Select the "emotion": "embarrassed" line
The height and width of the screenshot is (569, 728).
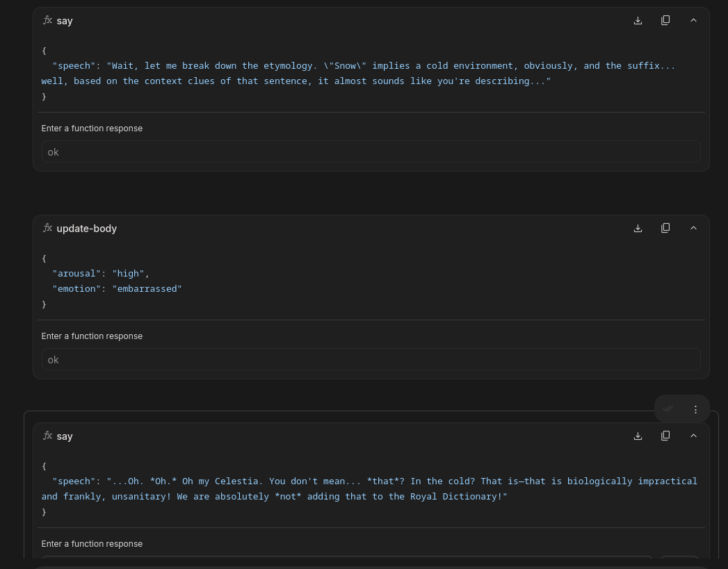[x=117, y=288]
